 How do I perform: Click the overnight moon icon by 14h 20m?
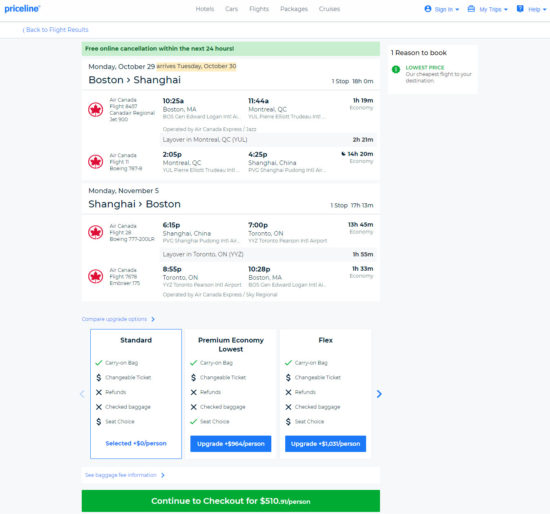tap(343, 154)
